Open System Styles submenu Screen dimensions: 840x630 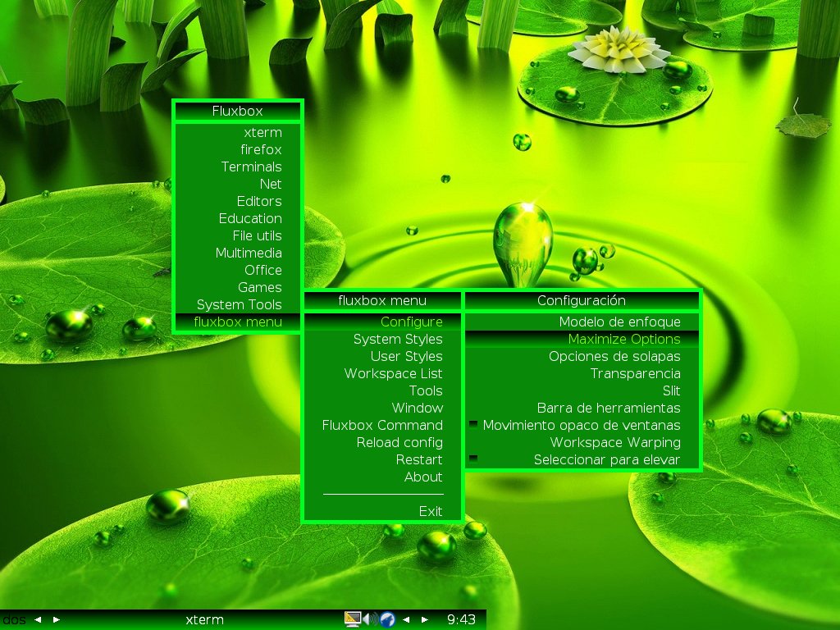pyautogui.click(x=382, y=339)
